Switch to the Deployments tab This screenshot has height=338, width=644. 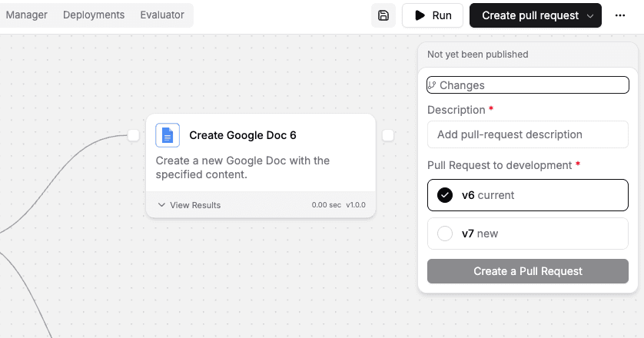(x=94, y=15)
